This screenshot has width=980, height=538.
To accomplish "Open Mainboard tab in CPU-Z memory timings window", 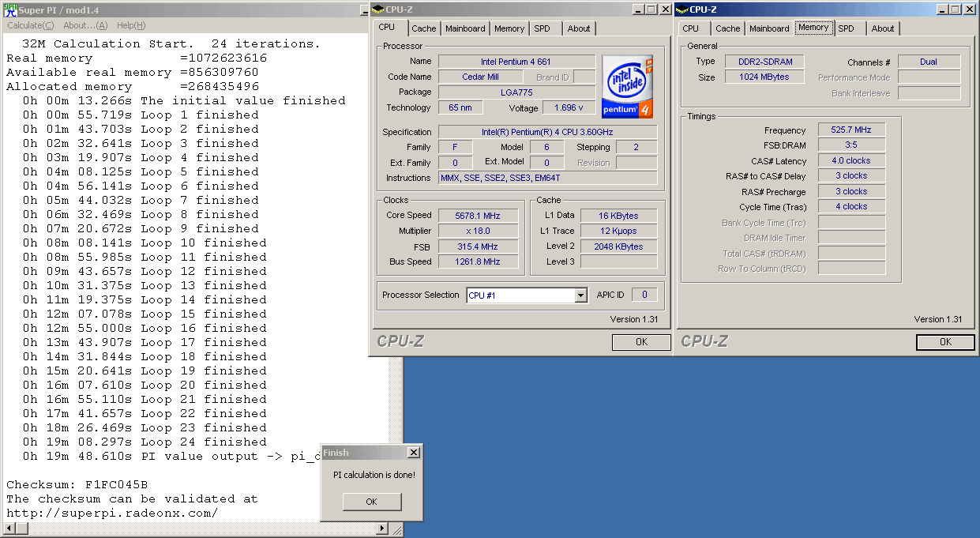I will [x=769, y=28].
